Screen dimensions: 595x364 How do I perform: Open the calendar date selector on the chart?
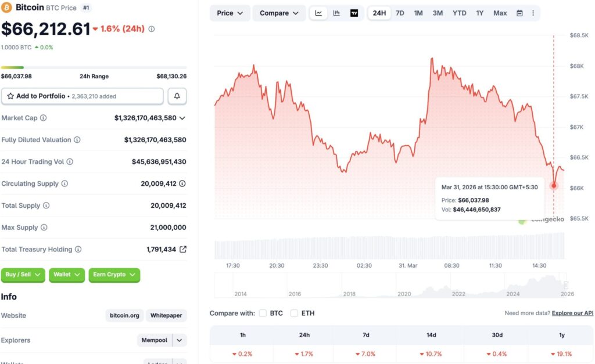(x=519, y=13)
